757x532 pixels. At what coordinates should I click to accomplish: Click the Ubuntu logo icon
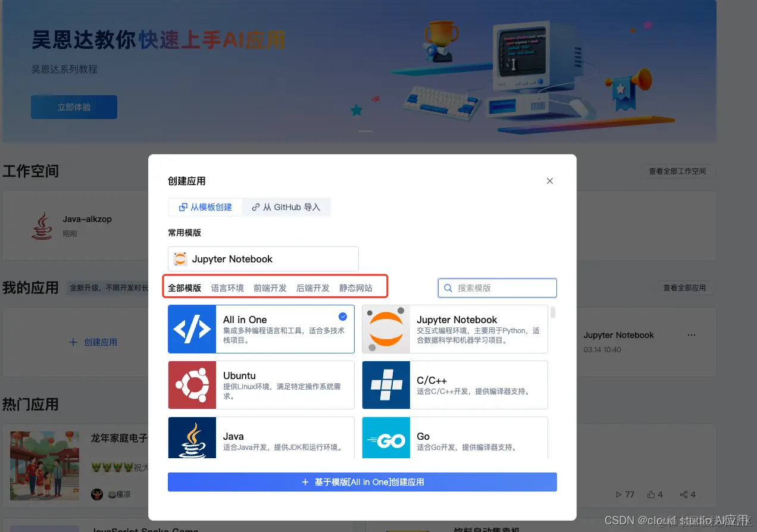coord(192,385)
